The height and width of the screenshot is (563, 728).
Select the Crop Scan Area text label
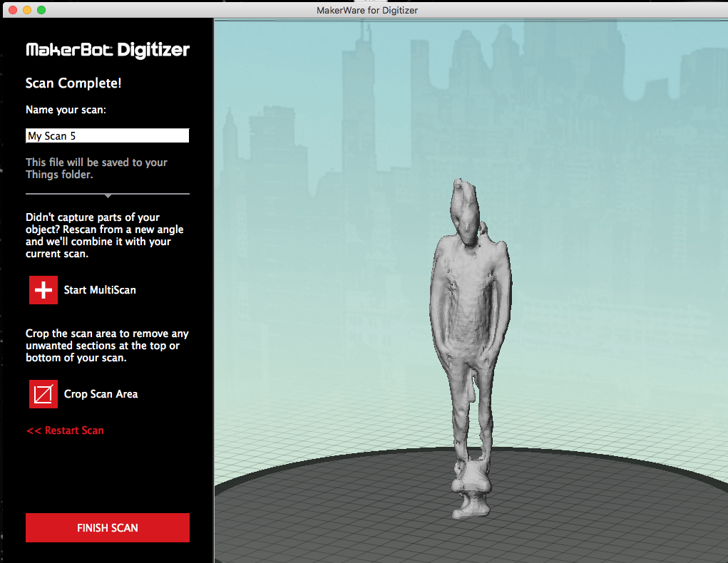(101, 394)
